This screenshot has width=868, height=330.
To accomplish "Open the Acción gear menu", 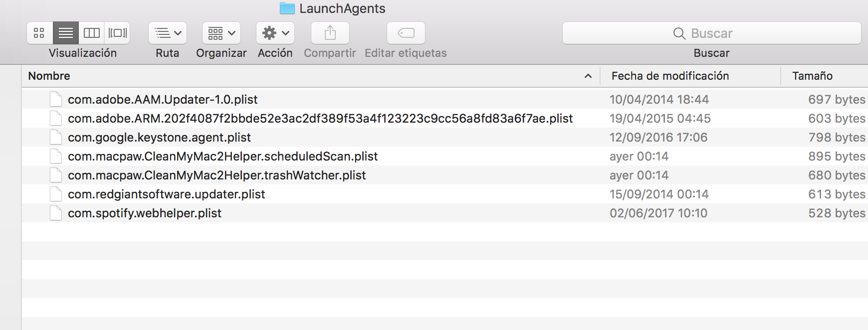I will click(275, 33).
